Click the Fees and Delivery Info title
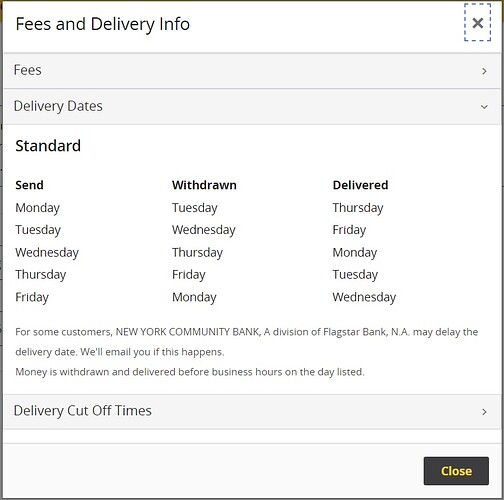This screenshot has height=500, width=504. (x=103, y=24)
